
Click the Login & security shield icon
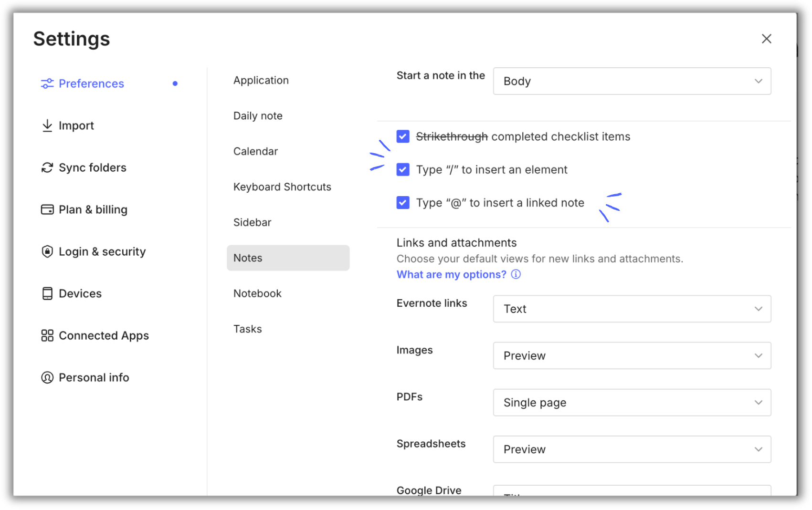point(47,251)
